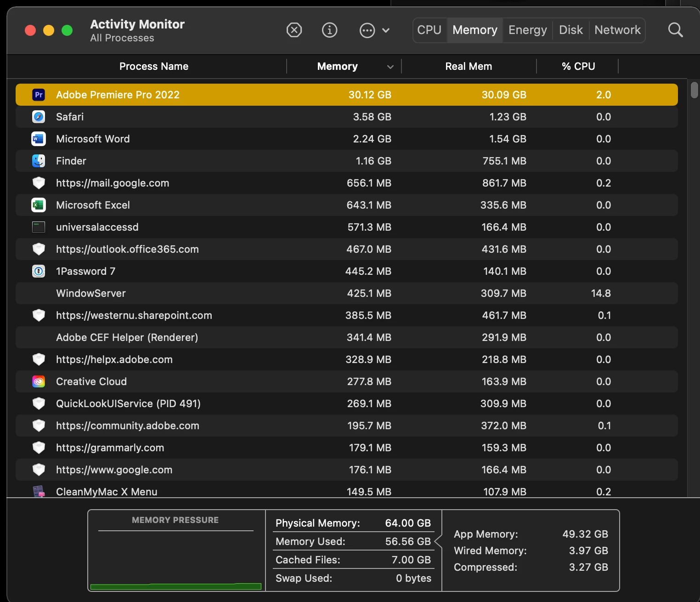Select the Creative Cloud process name
Screen dimensions: 700x602
click(x=91, y=381)
